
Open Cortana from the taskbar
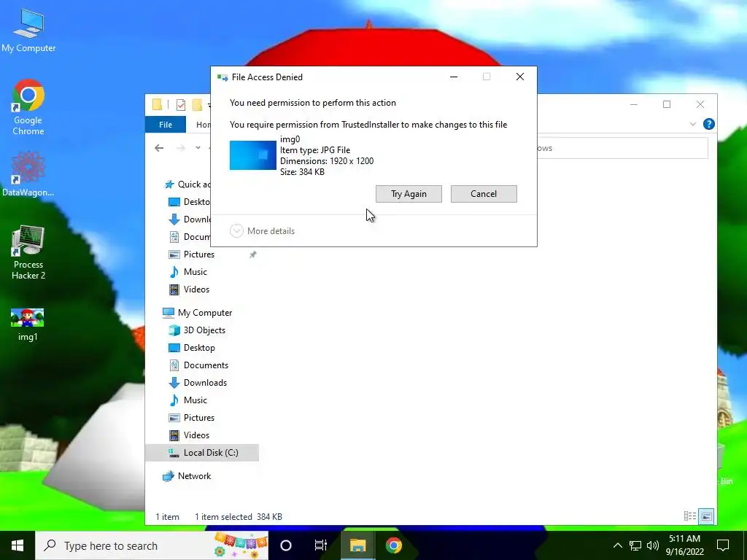286,545
